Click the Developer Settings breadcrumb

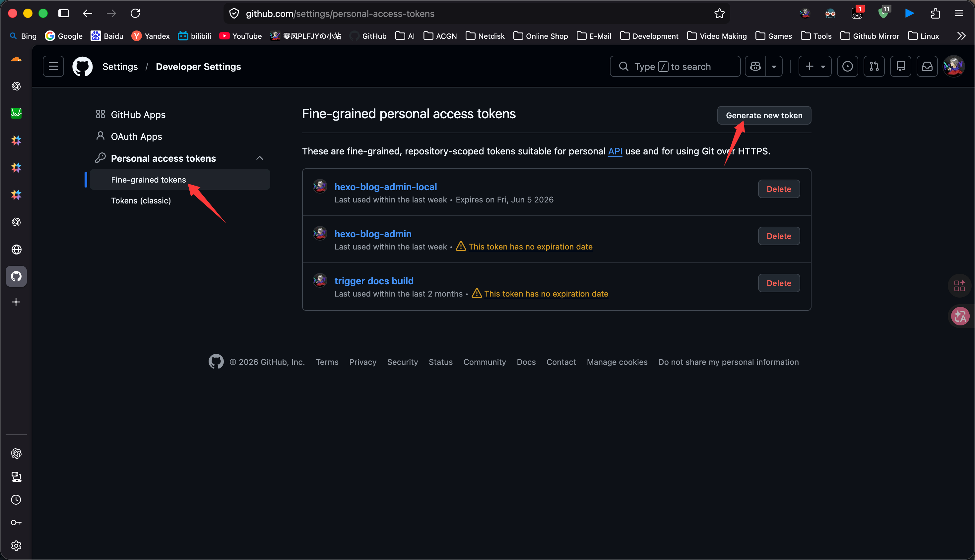click(198, 67)
